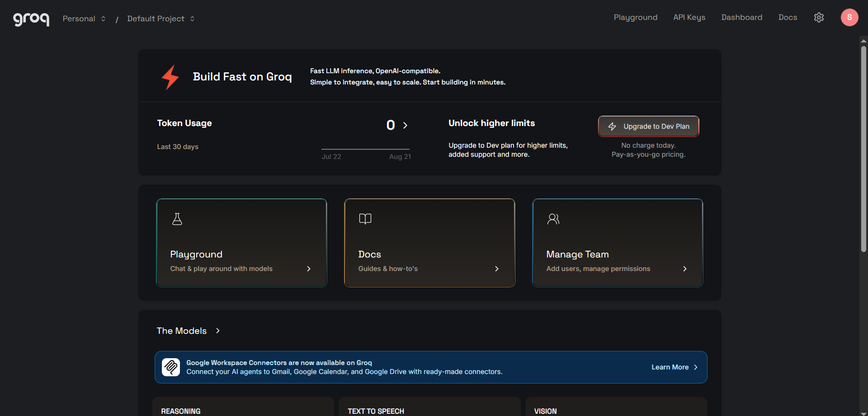Click the Upgrade to Dev Plan button
This screenshot has height=416, width=868.
coord(648,126)
